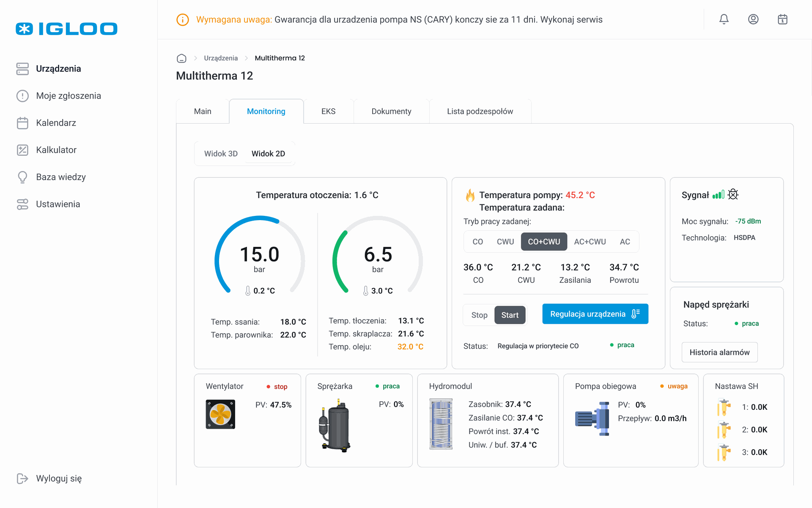Click the blue 15.0 bar pressure gauge

tap(259, 255)
